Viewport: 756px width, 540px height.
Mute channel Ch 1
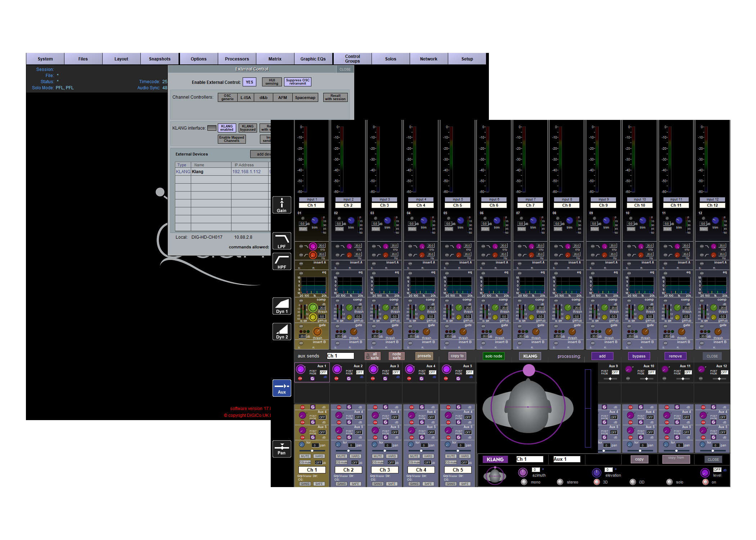click(x=305, y=456)
